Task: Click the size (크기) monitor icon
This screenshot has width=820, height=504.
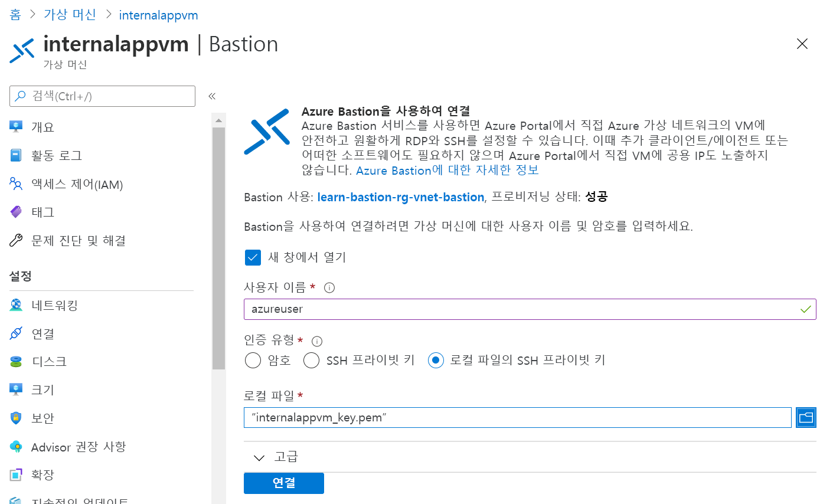Action: (16, 390)
